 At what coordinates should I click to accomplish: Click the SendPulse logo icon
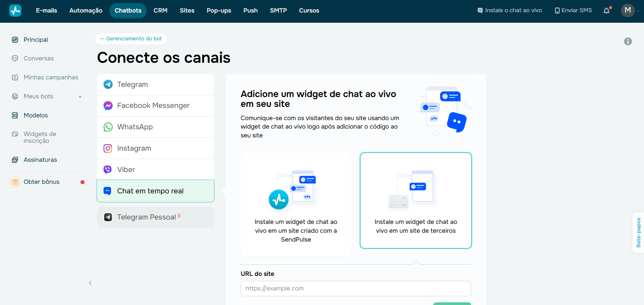(x=15, y=11)
